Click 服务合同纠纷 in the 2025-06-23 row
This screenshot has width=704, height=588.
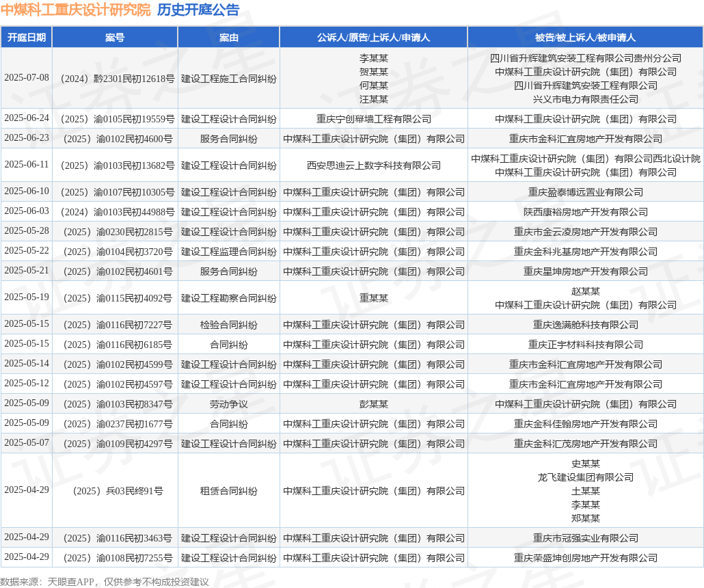(x=228, y=139)
